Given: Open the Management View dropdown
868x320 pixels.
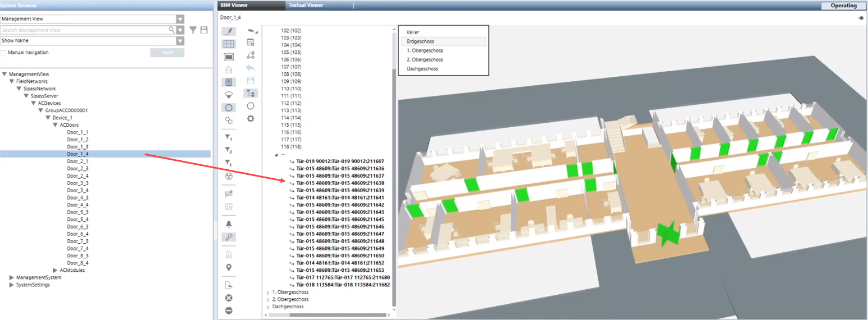Looking at the screenshot, I should pyautogui.click(x=180, y=19).
